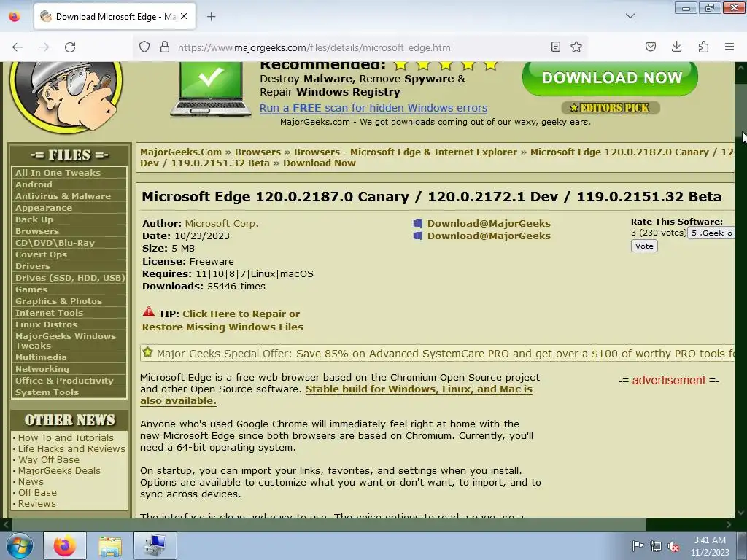Go back using the browser back arrow

pyautogui.click(x=18, y=47)
